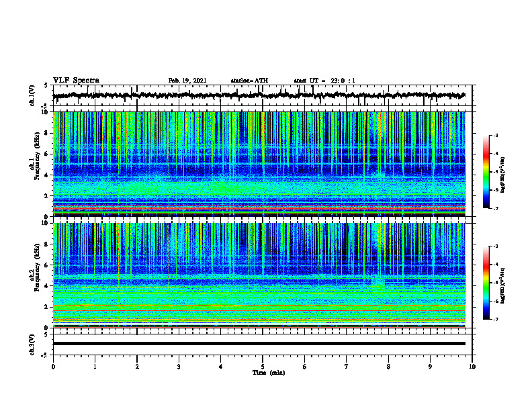Click the "-7" label on ch.1 color bar
The height and width of the screenshot is (411, 532).
[x=495, y=208]
